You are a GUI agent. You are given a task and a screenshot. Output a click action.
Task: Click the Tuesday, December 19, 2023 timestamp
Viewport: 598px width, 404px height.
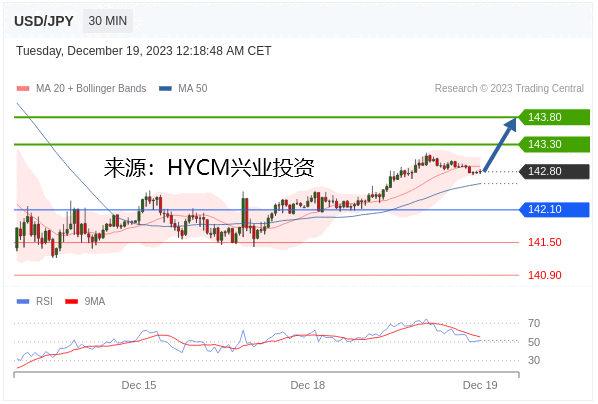tap(143, 51)
